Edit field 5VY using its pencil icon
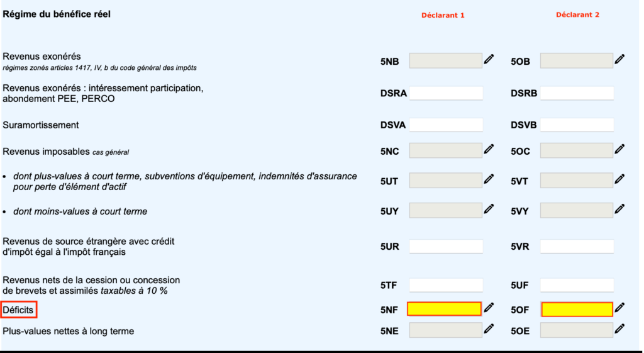 pyautogui.click(x=619, y=209)
